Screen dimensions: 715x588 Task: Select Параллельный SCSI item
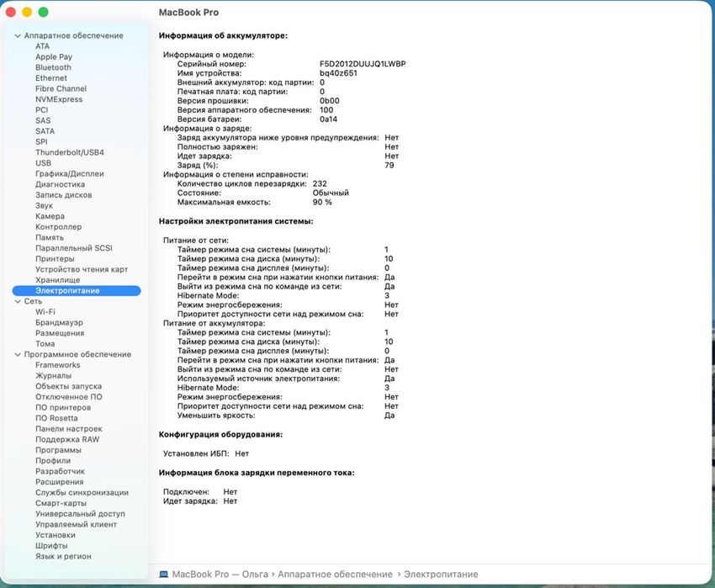(x=74, y=248)
